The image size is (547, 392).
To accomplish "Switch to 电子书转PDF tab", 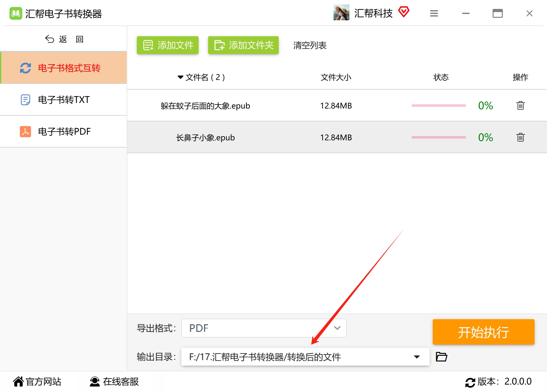I will [64, 132].
